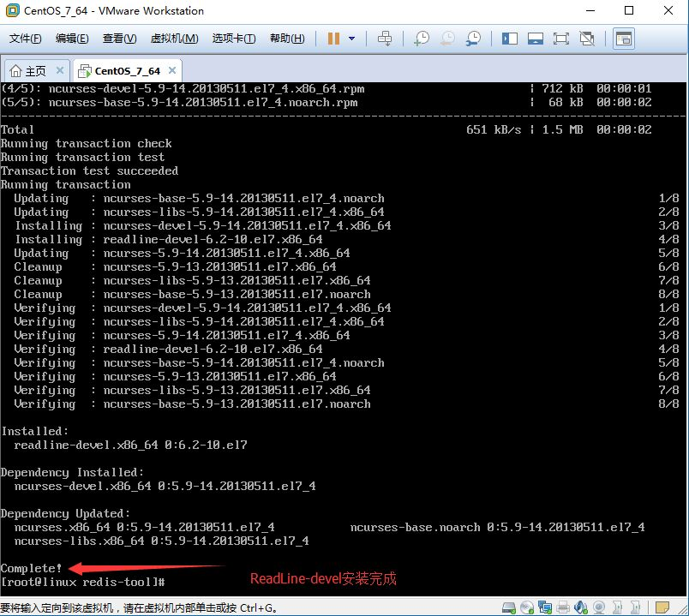Send Ctrl+Alt+Del to the virtual machine
The width and height of the screenshot is (689, 616).
[x=385, y=39]
